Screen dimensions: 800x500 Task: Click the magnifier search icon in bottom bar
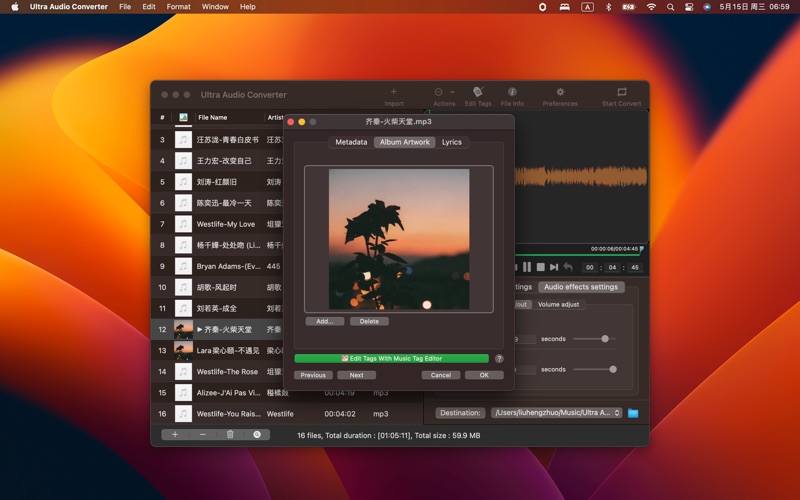[x=257, y=435]
